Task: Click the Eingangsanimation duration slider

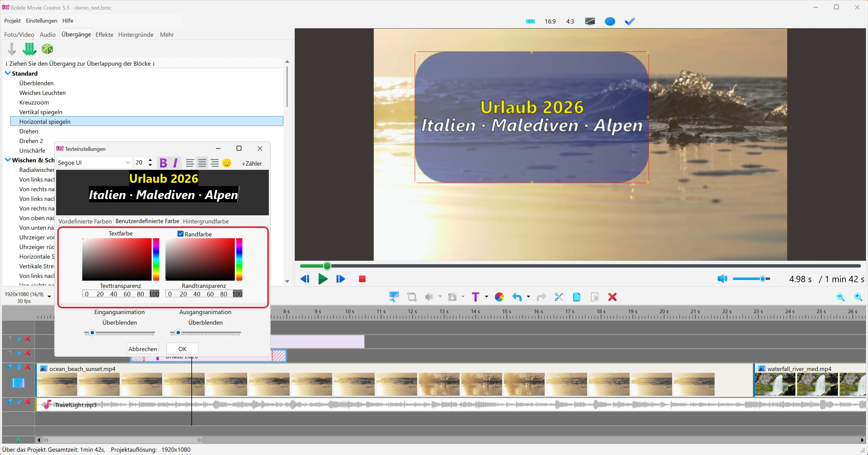Action: (120, 332)
